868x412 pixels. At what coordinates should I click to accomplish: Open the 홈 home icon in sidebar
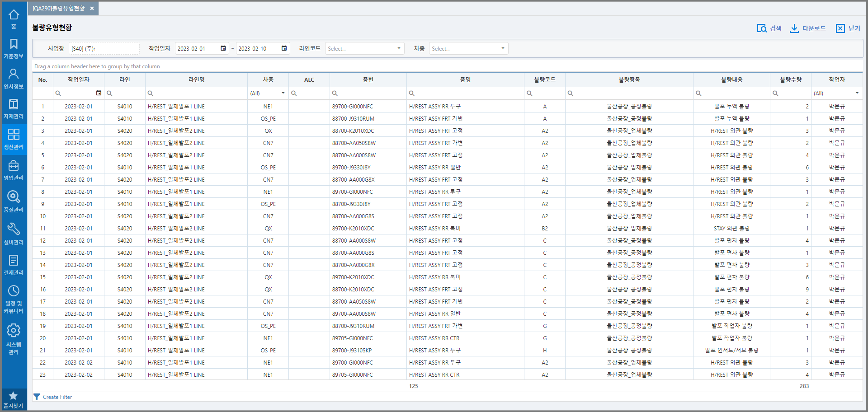14,19
